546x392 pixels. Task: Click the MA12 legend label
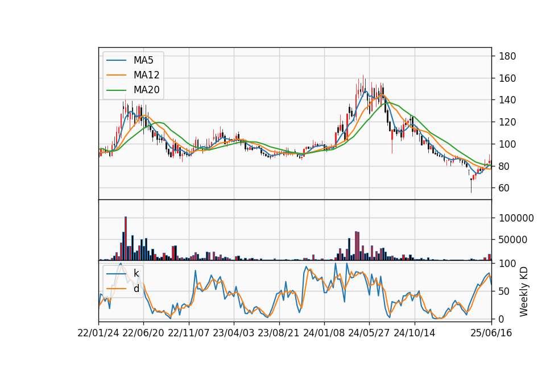[x=146, y=75]
